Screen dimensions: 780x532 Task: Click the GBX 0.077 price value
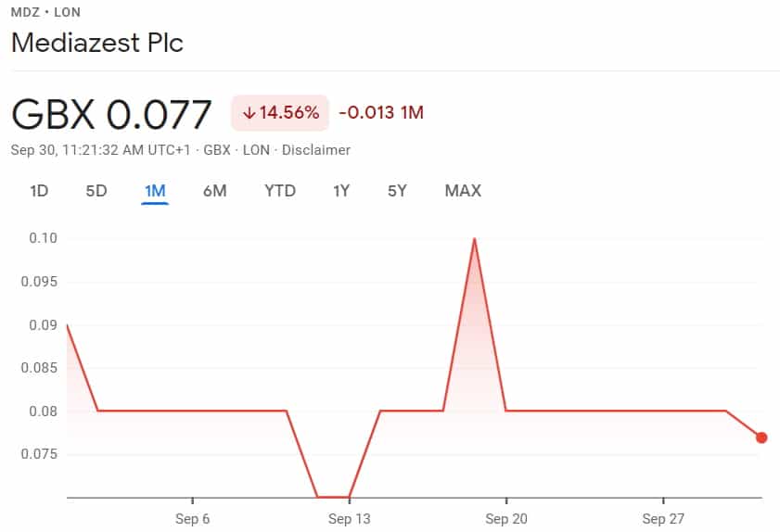[x=111, y=114]
